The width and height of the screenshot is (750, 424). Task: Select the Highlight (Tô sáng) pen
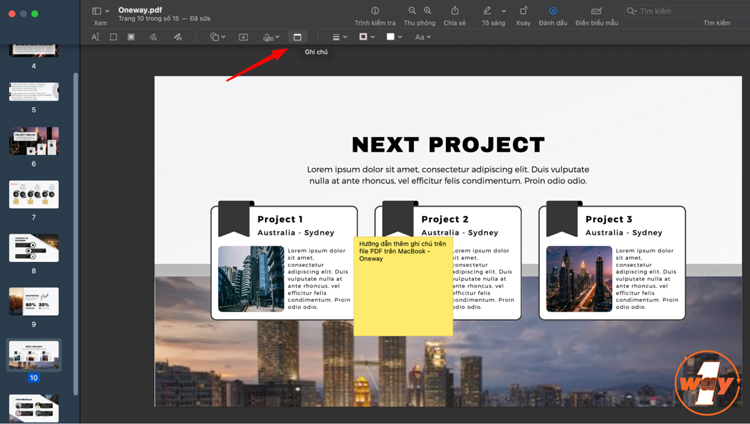[x=487, y=11]
